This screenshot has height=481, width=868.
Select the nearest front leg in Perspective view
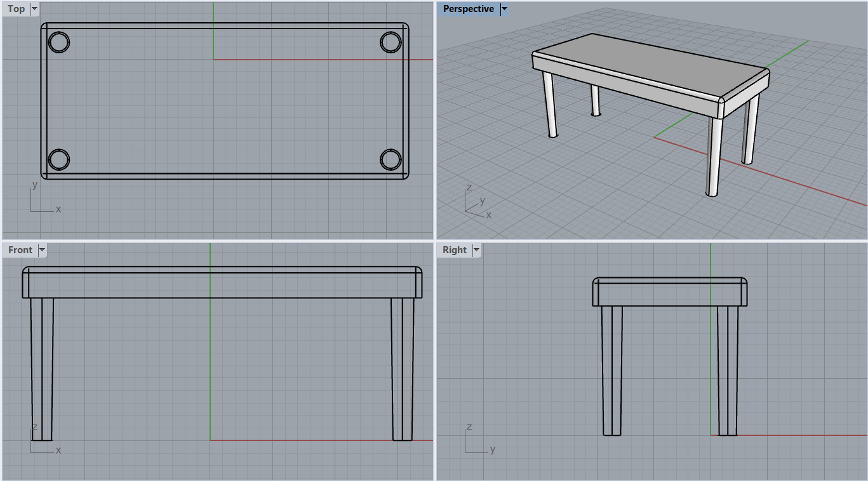pyautogui.click(x=715, y=156)
